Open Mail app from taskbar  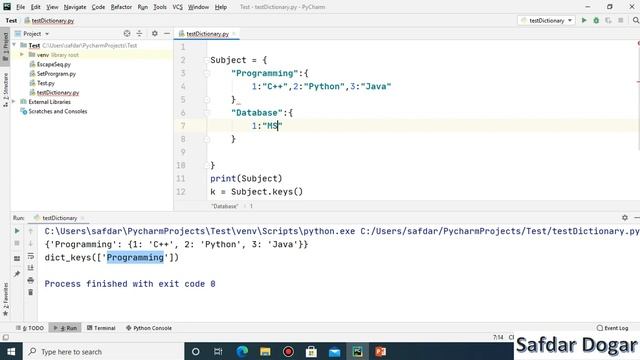coord(335,351)
